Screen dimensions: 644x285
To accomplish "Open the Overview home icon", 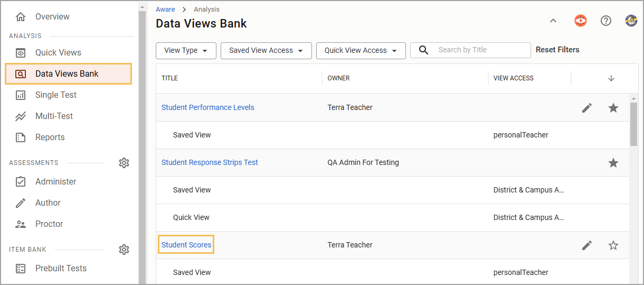I will pos(21,17).
